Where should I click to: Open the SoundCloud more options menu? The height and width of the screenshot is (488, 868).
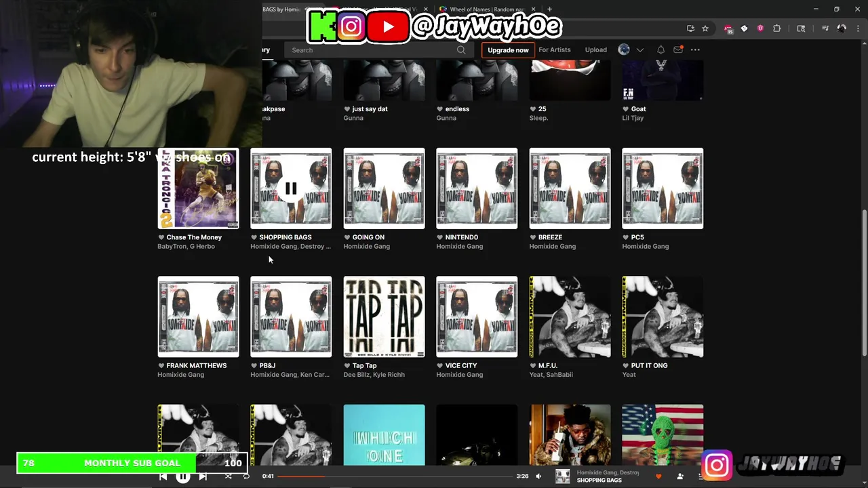(695, 49)
